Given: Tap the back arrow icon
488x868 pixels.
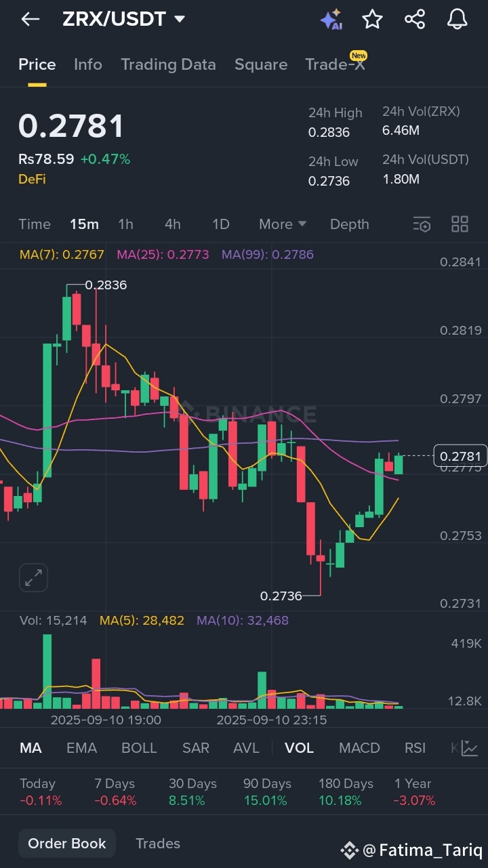Looking at the screenshot, I should [x=30, y=19].
